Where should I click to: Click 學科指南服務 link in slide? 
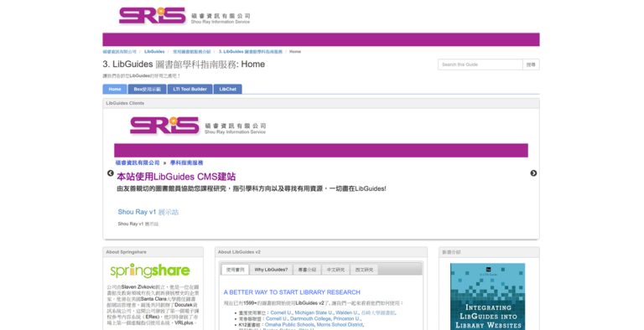[x=186, y=163]
